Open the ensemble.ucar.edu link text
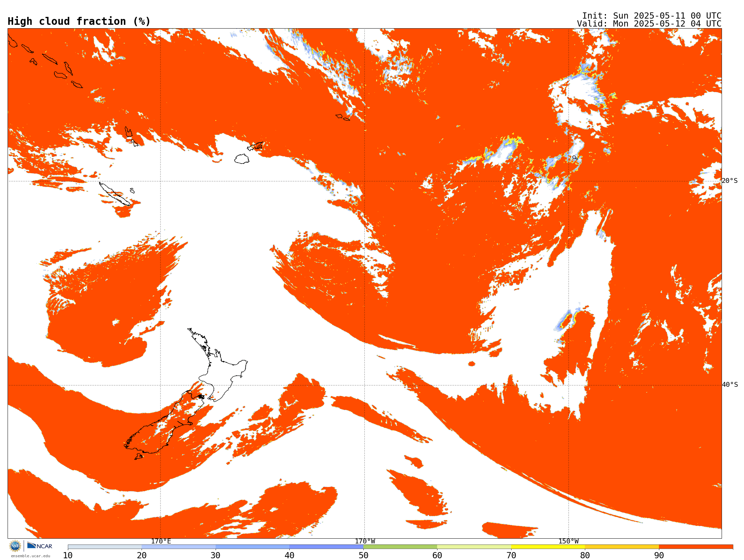Screen dimensions: 744x560 pos(30,556)
